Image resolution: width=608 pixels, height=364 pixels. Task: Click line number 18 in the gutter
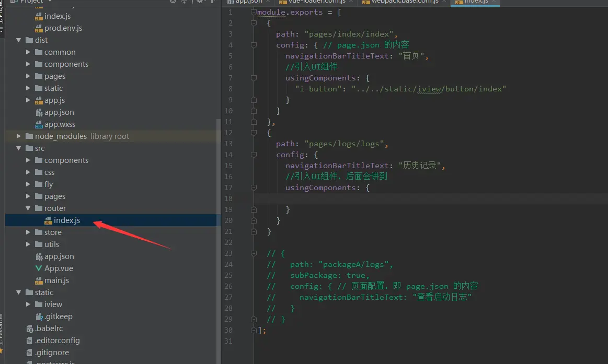pyautogui.click(x=228, y=198)
